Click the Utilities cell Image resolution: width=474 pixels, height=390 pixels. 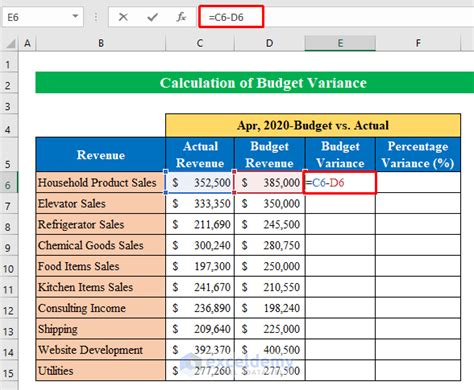click(101, 371)
